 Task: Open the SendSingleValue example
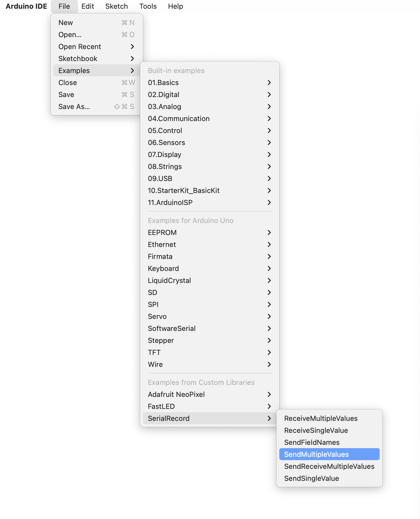point(329,478)
